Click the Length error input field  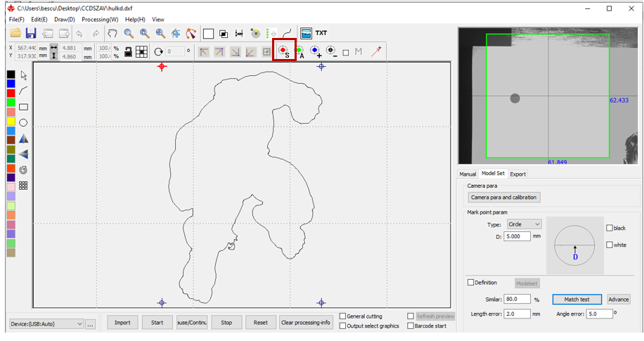coord(517,314)
